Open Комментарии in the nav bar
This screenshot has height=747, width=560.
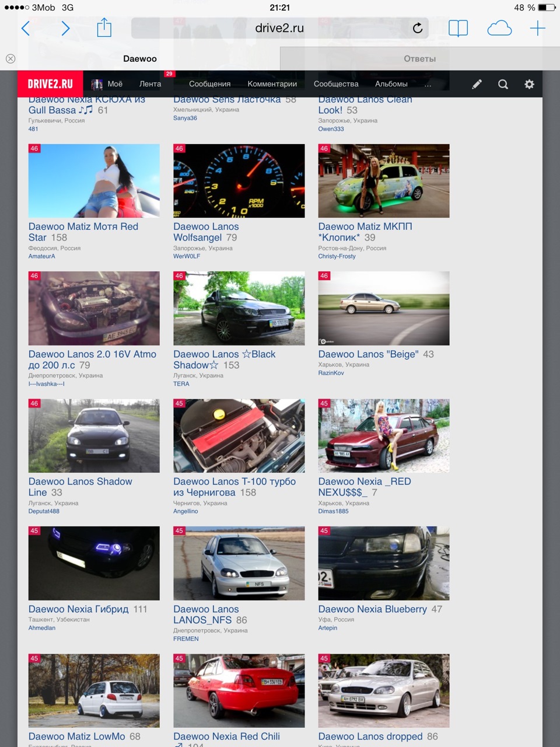click(x=272, y=84)
